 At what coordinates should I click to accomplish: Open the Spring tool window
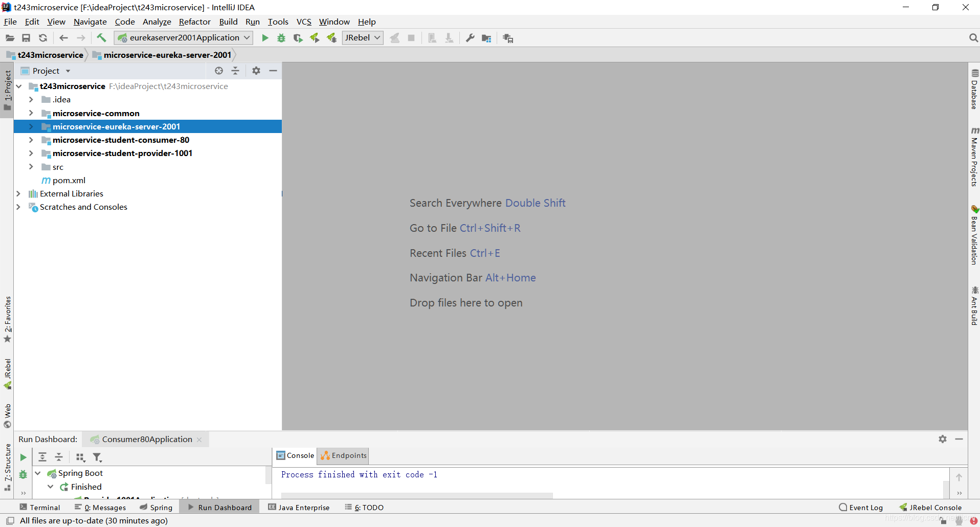pos(156,508)
